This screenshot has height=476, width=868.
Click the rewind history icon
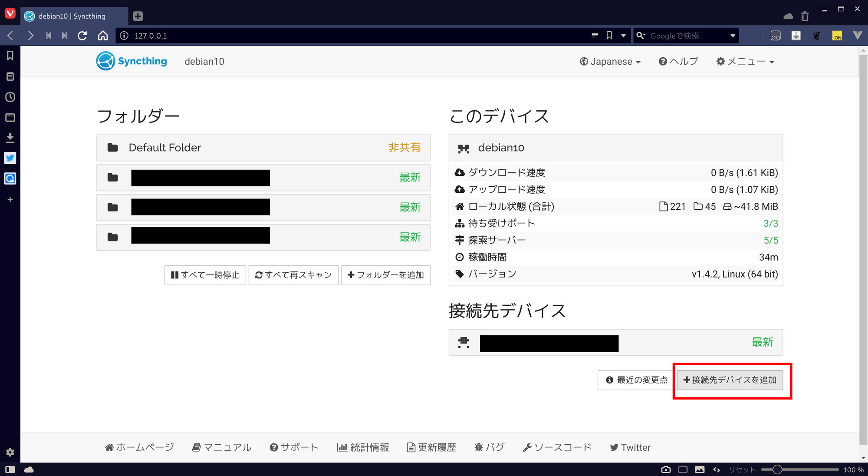[49, 36]
